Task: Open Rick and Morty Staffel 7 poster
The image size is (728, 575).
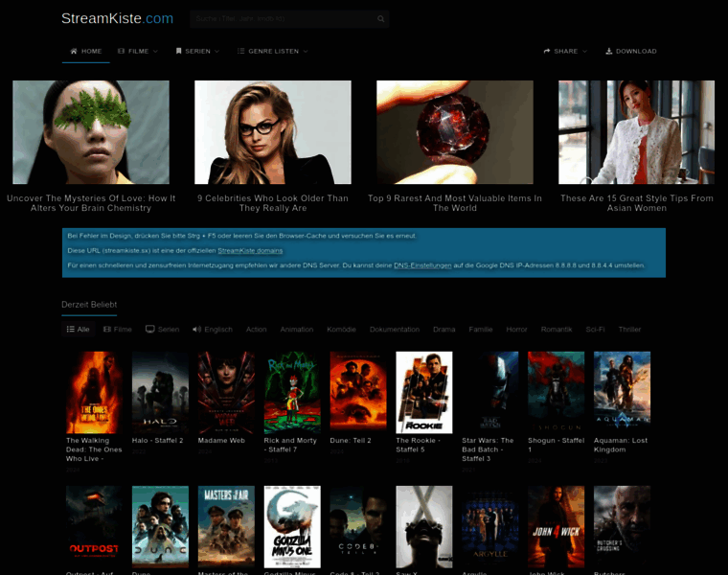Action: pos(292,393)
